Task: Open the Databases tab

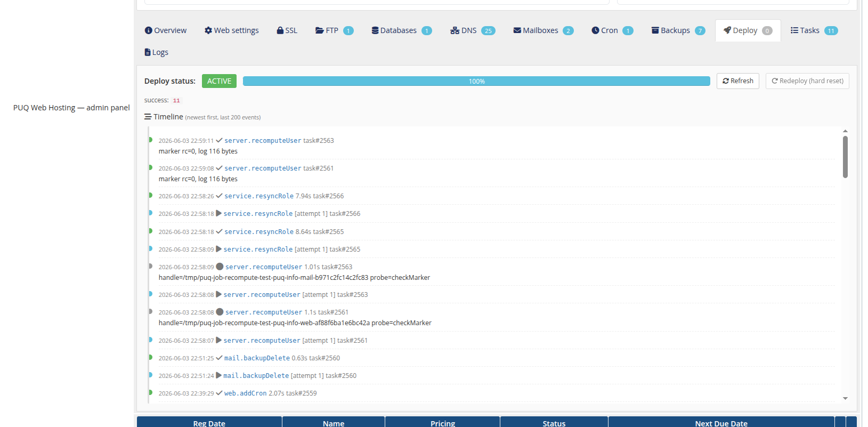Action: click(402, 30)
